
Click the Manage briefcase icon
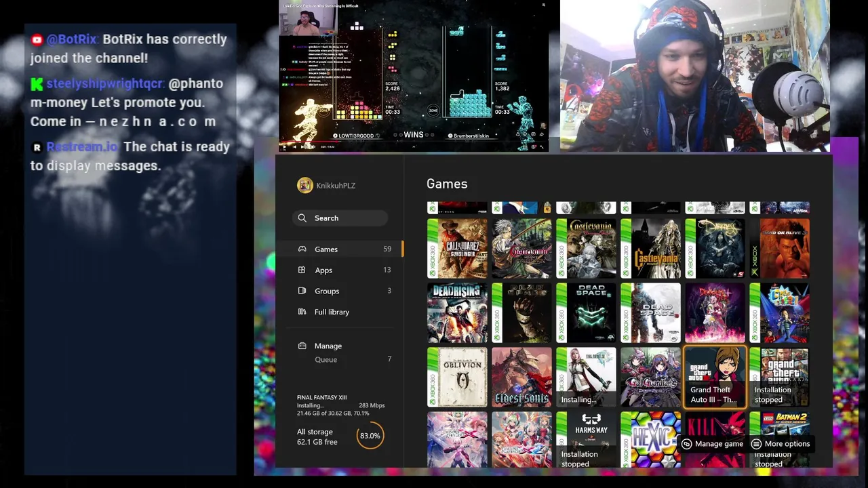click(x=302, y=346)
